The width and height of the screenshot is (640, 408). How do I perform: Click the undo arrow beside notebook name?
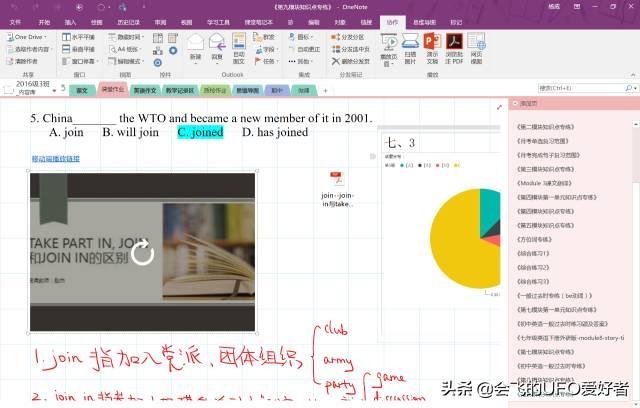click(63, 88)
